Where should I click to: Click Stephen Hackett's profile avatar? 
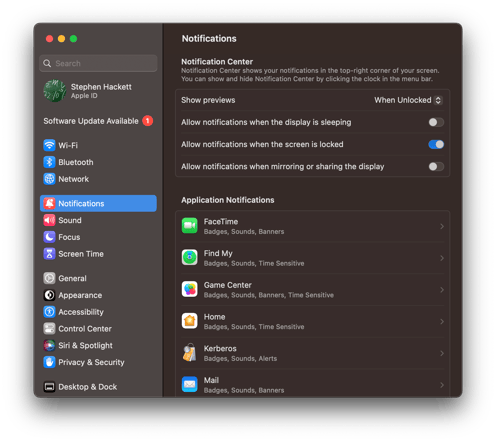(55, 91)
